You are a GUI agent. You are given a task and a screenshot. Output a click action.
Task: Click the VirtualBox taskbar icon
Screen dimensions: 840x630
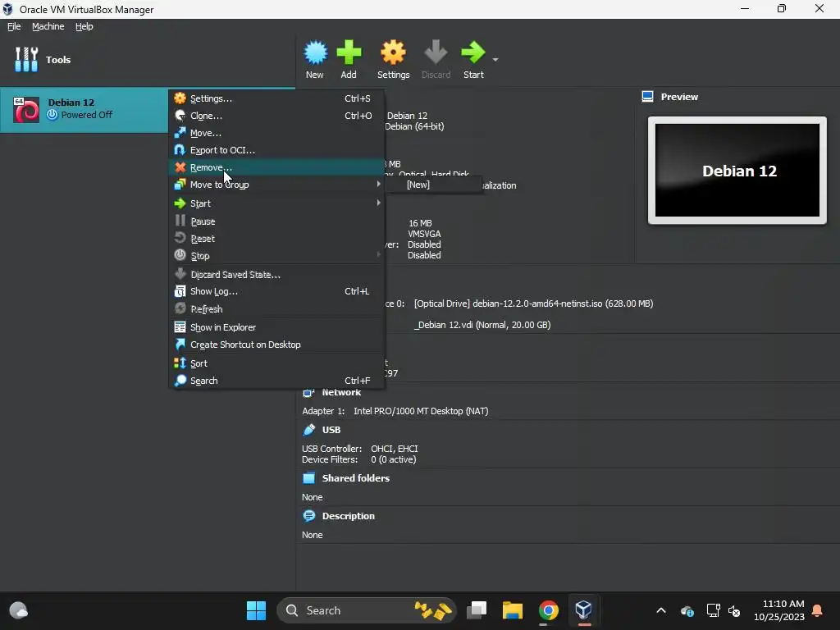click(583, 610)
